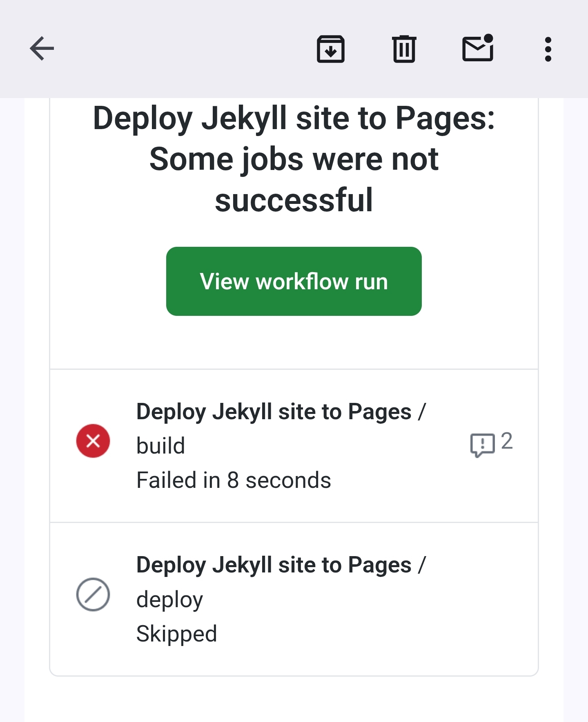Click blank area below the job summary card
Screen dimensions: 588x722
click(x=294, y=700)
